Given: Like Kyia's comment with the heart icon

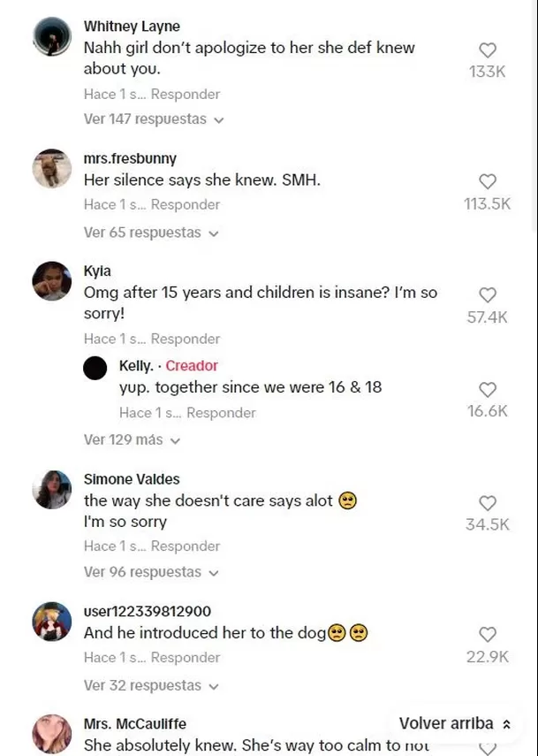Looking at the screenshot, I should point(488,295).
